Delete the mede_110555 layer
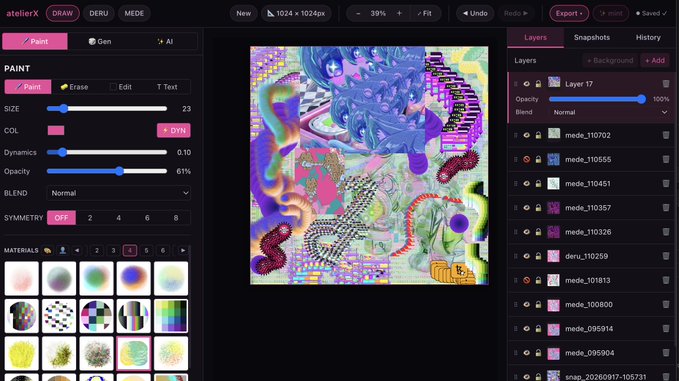This screenshot has height=381, width=679. point(666,159)
